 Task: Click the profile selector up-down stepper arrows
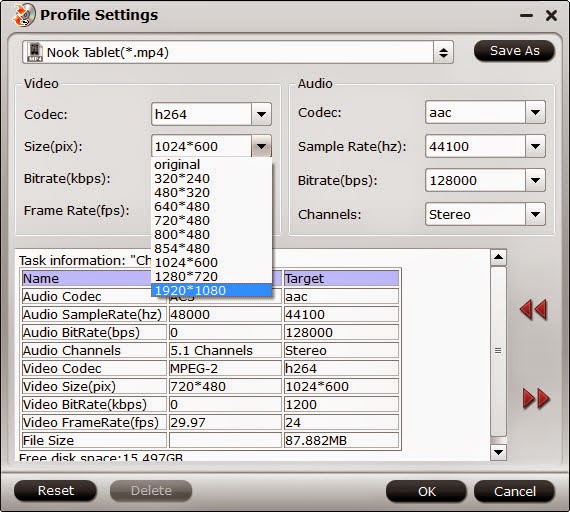(443, 53)
